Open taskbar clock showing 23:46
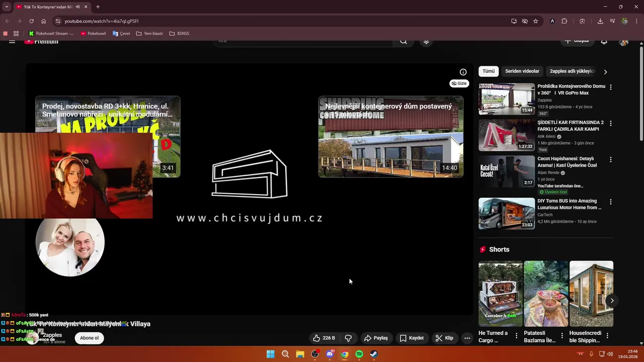This screenshot has width=644, height=362. (x=629, y=354)
